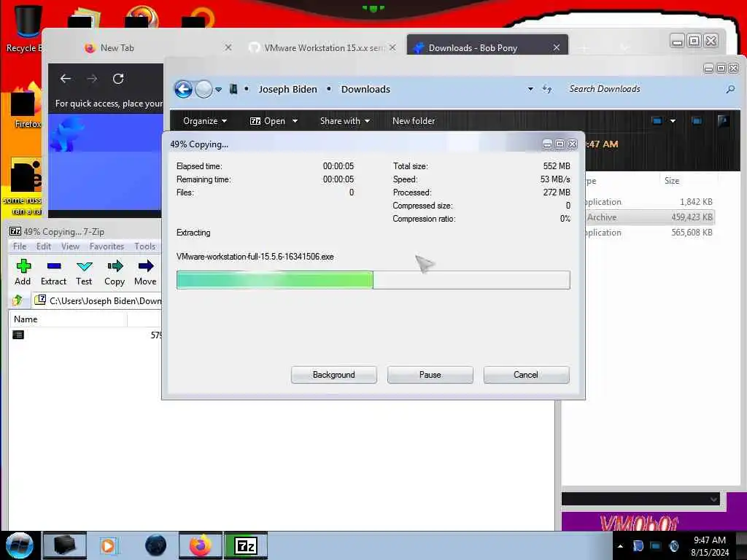Click the first file row icon in 7-Zip list

(18, 335)
